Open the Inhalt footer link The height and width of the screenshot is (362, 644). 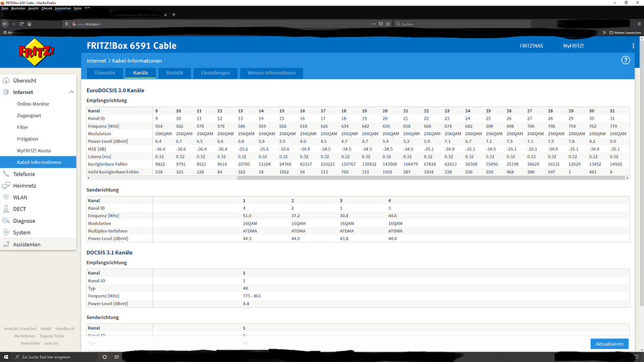point(46,329)
